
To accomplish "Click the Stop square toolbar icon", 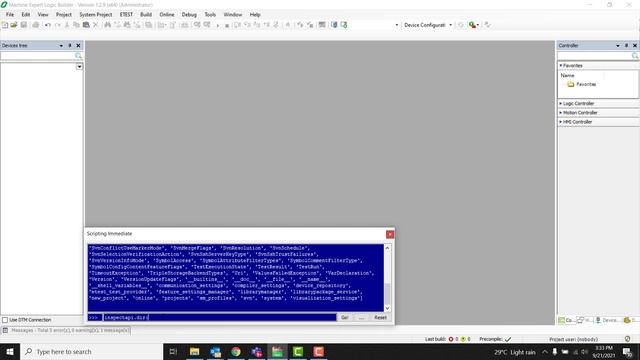I will [227, 25].
